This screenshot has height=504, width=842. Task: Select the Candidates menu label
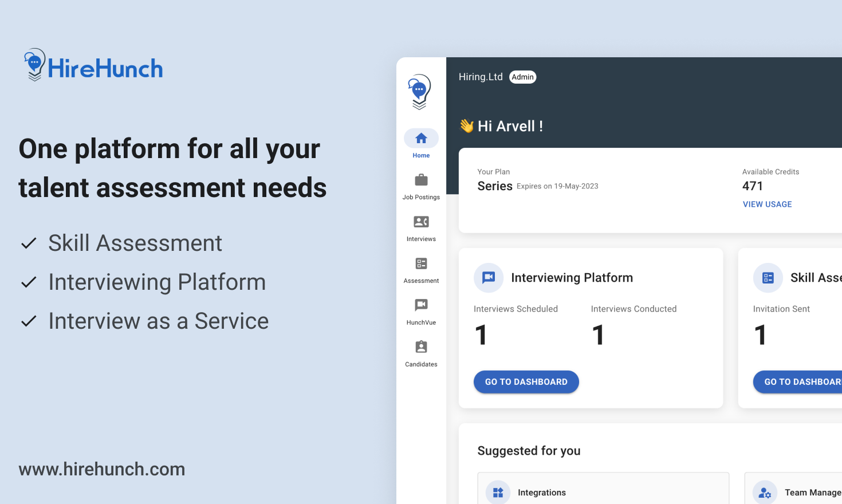tap(421, 365)
